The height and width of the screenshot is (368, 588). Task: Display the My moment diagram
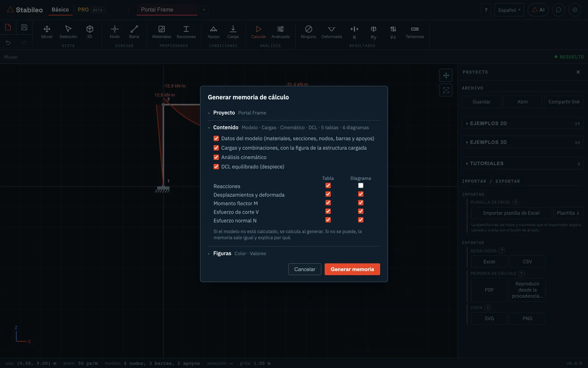point(373,32)
